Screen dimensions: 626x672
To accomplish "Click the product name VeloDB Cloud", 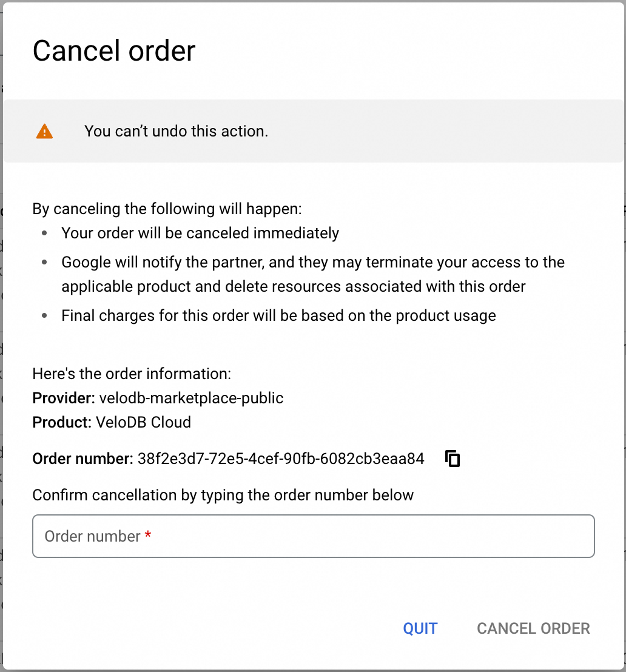I will point(143,422).
